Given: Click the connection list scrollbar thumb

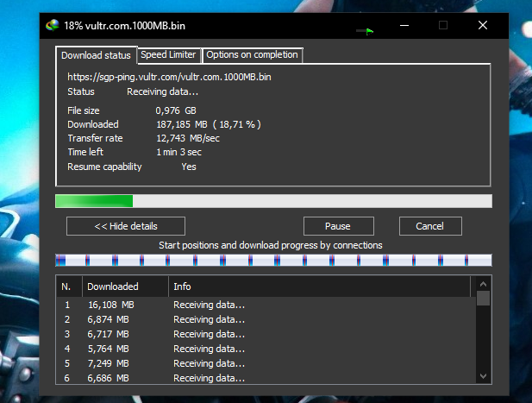Looking at the screenshot, I should click(x=483, y=298).
